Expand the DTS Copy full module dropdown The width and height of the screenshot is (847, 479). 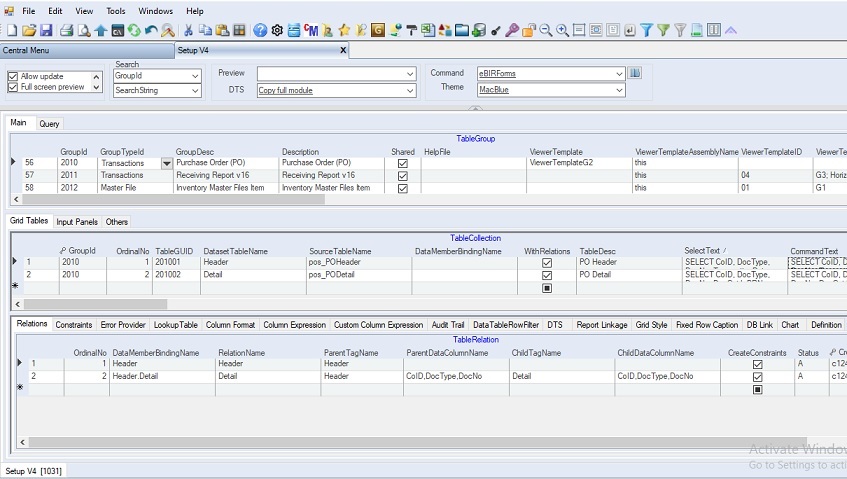(410, 91)
